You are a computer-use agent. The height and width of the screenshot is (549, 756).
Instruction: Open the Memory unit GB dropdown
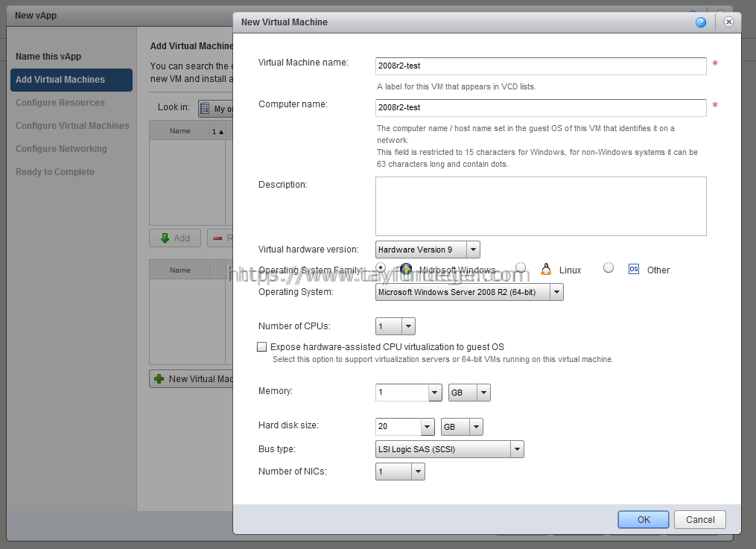pos(483,393)
